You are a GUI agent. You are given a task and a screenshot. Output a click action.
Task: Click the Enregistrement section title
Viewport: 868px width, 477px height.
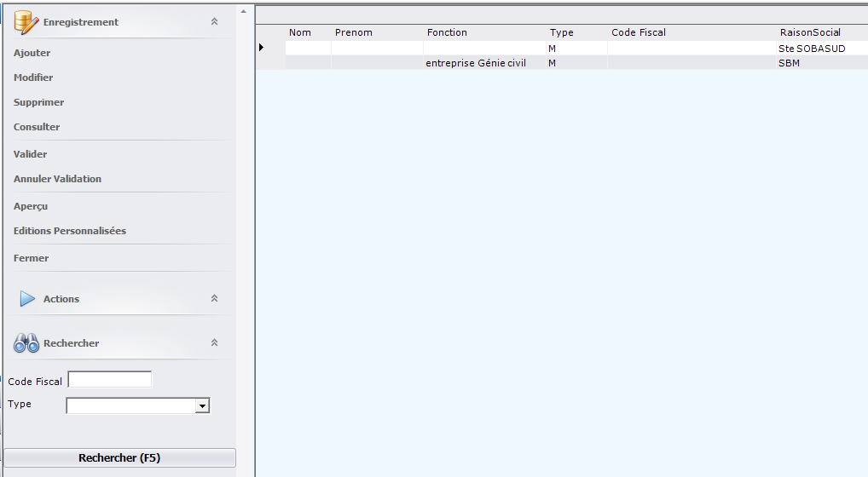click(81, 22)
